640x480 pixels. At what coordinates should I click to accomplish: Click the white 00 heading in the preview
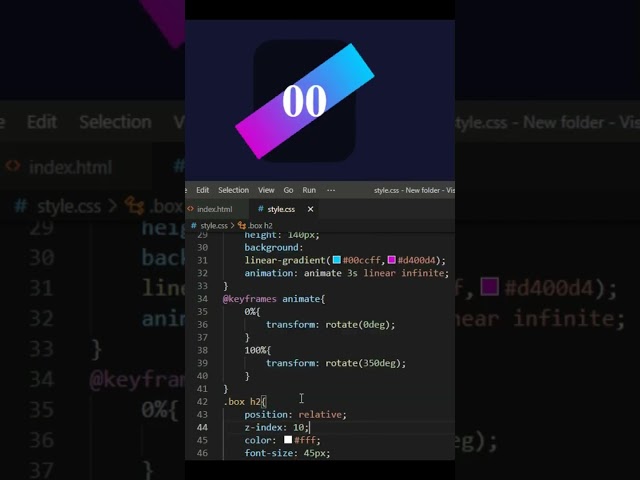click(304, 101)
